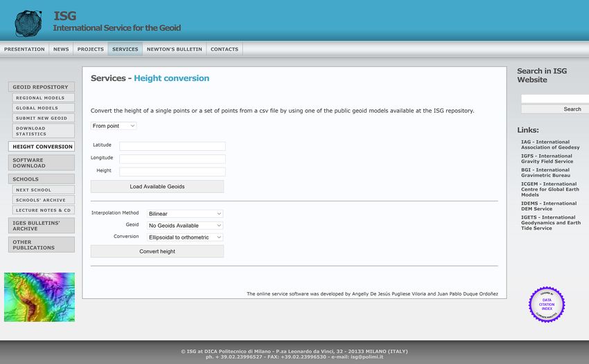Image resolution: width=589 pixels, height=364 pixels.
Task: Click the colorful geoid map thumbnail
Action: point(39,297)
